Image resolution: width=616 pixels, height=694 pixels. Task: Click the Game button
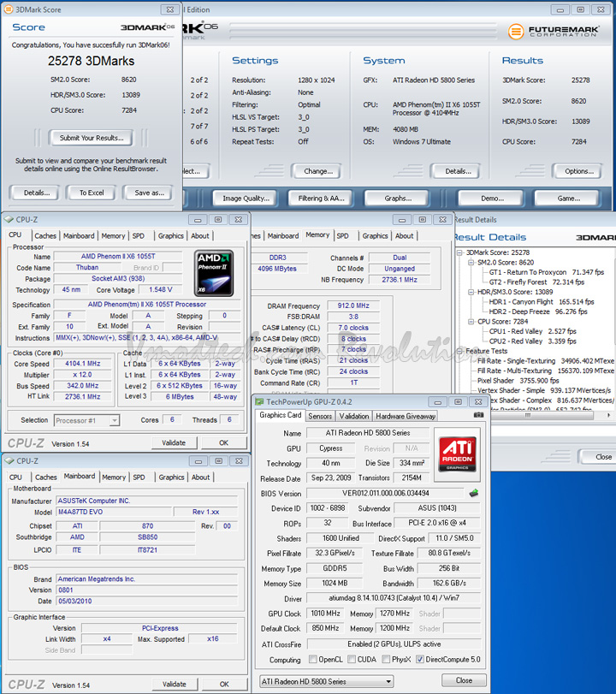point(568,199)
